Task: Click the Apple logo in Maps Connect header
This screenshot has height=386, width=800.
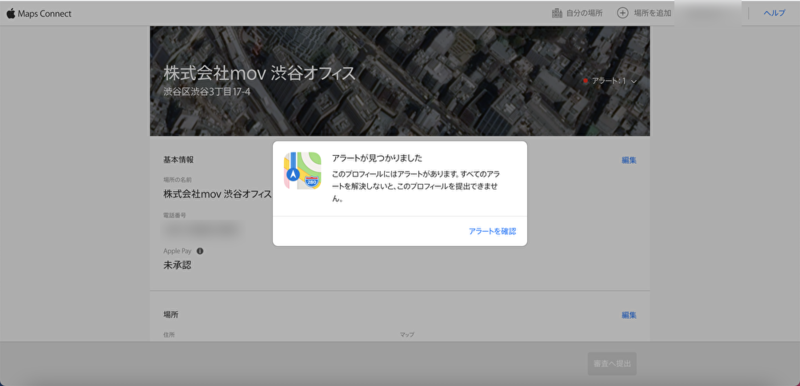Action: (x=11, y=13)
